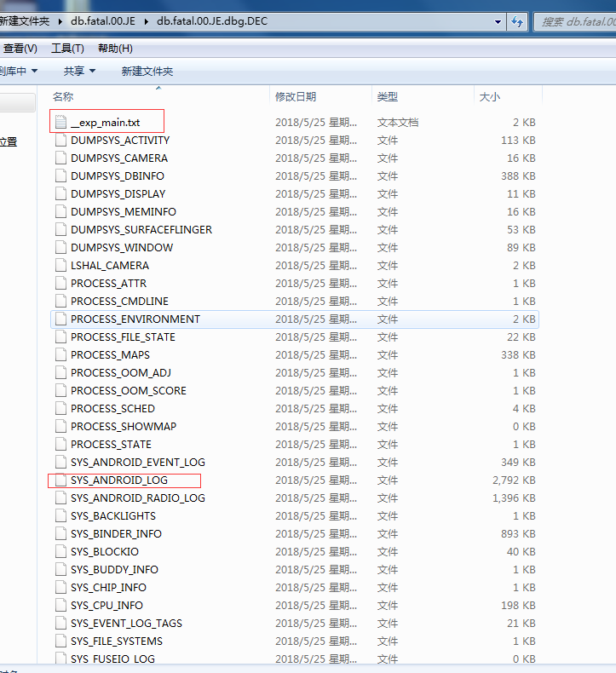Click the DUMPSYS_MEMINFO file icon
The width and height of the screenshot is (616, 673).
point(61,212)
